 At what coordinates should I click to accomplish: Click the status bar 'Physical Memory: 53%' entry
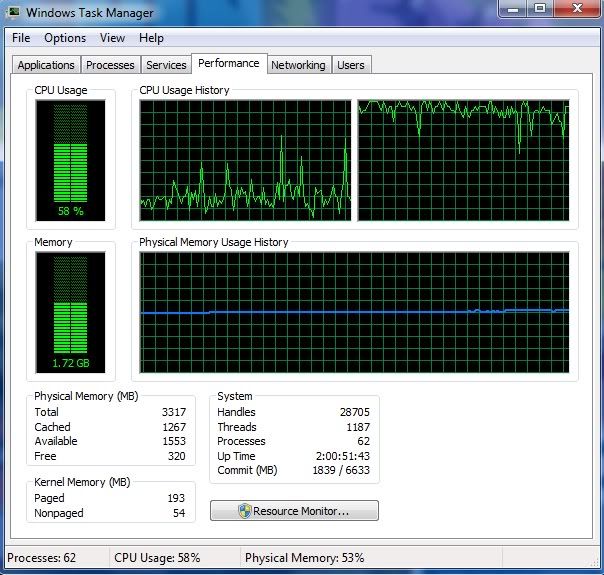pos(304,558)
